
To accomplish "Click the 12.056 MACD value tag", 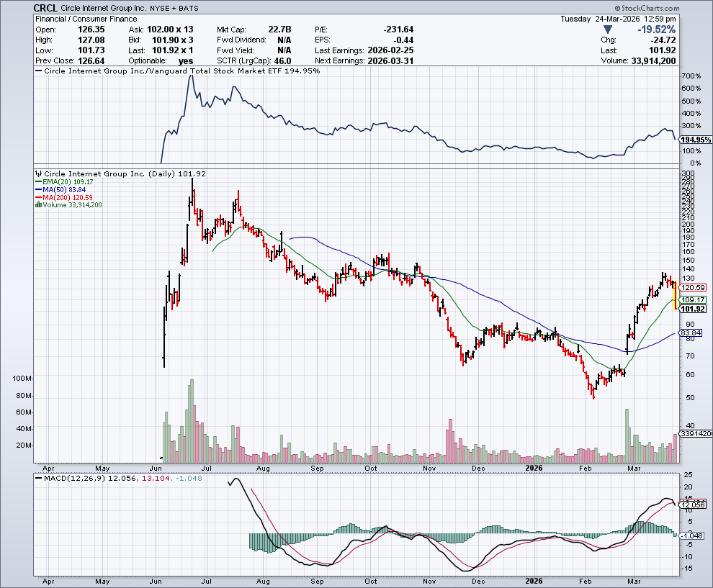I will click(x=693, y=504).
